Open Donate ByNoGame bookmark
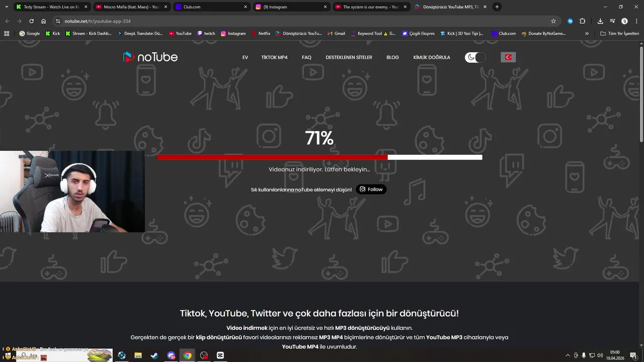Image resolution: width=644 pixels, height=362 pixels. pyautogui.click(x=544, y=34)
